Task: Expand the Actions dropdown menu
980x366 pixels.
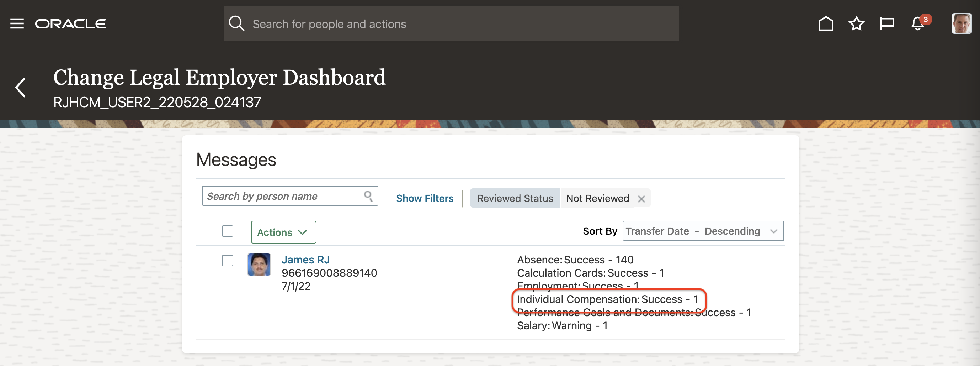Action: pyautogui.click(x=283, y=232)
